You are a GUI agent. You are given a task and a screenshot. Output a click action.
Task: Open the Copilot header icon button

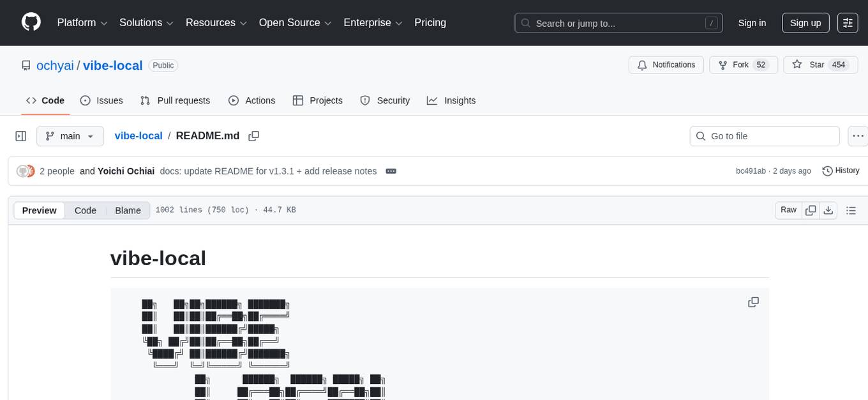(x=848, y=23)
